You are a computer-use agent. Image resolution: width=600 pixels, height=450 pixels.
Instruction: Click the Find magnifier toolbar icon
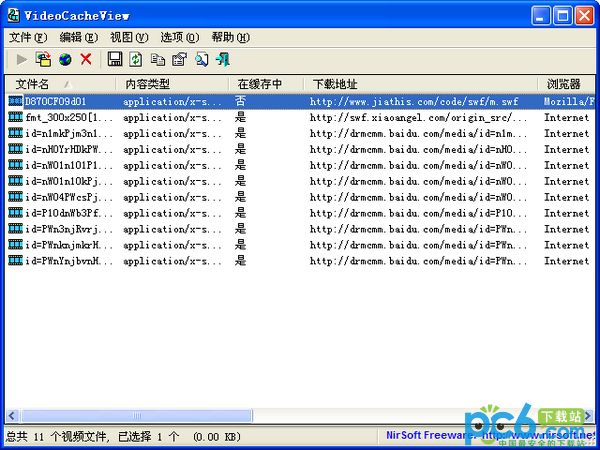click(201, 59)
